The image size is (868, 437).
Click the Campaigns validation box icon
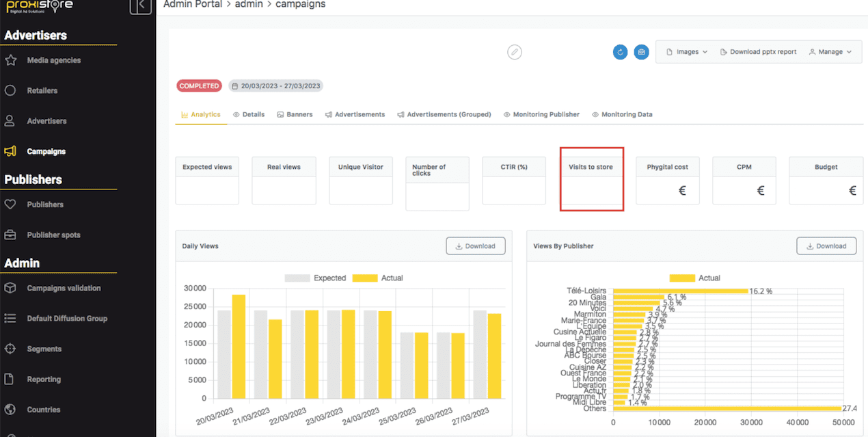tap(10, 288)
